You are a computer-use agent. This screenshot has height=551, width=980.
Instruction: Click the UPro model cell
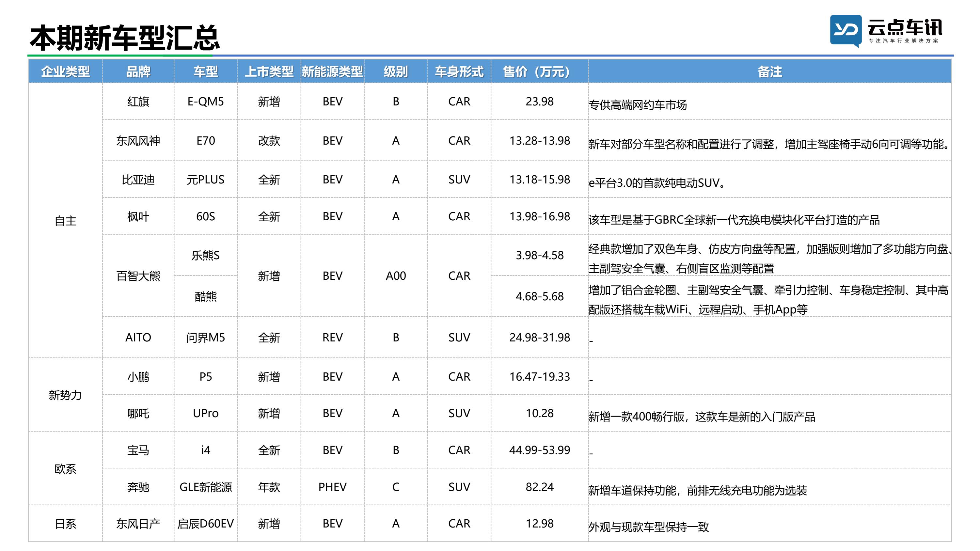(x=205, y=413)
